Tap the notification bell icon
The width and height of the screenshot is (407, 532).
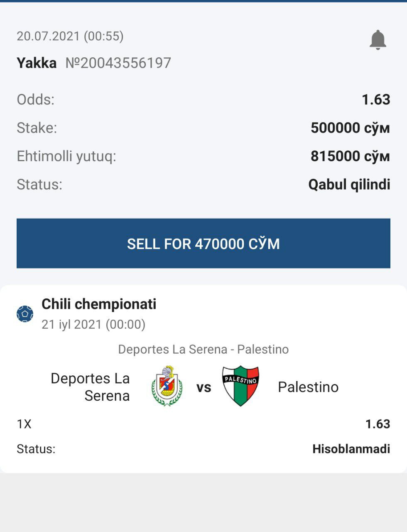point(378,40)
